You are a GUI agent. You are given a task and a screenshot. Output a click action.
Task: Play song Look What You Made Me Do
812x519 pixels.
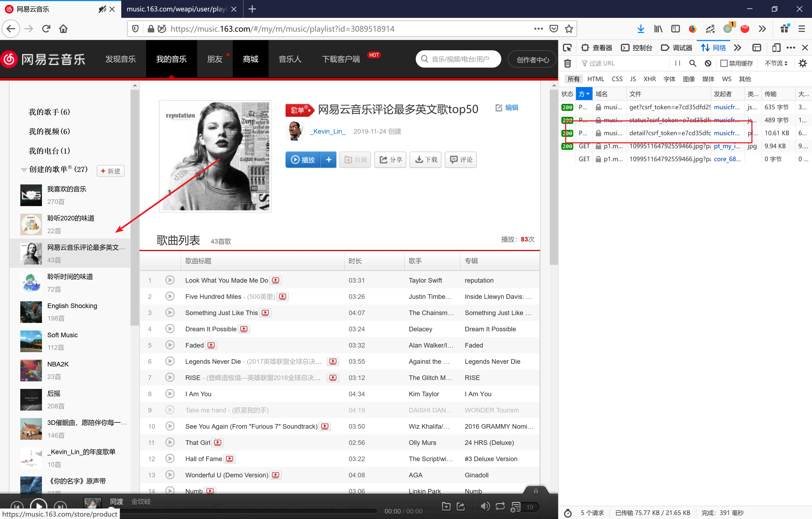pyautogui.click(x=170, y=280)
